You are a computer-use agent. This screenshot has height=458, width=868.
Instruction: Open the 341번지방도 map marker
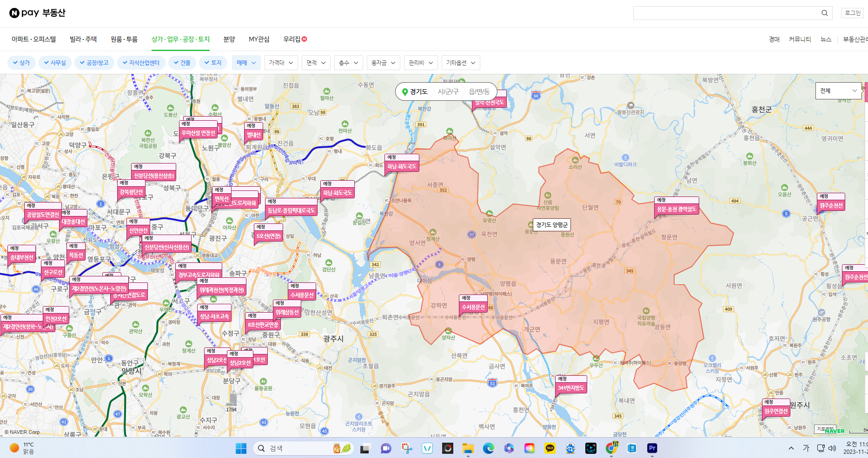pyautogui.click(x=571, y=385)
